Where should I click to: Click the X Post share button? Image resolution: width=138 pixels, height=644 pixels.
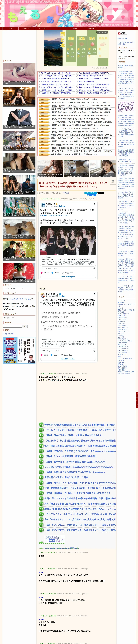coord(101,193)
